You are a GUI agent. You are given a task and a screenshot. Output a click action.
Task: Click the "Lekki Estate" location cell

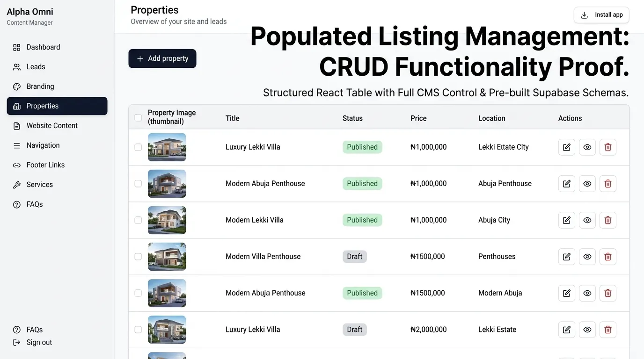coord(498,330)
